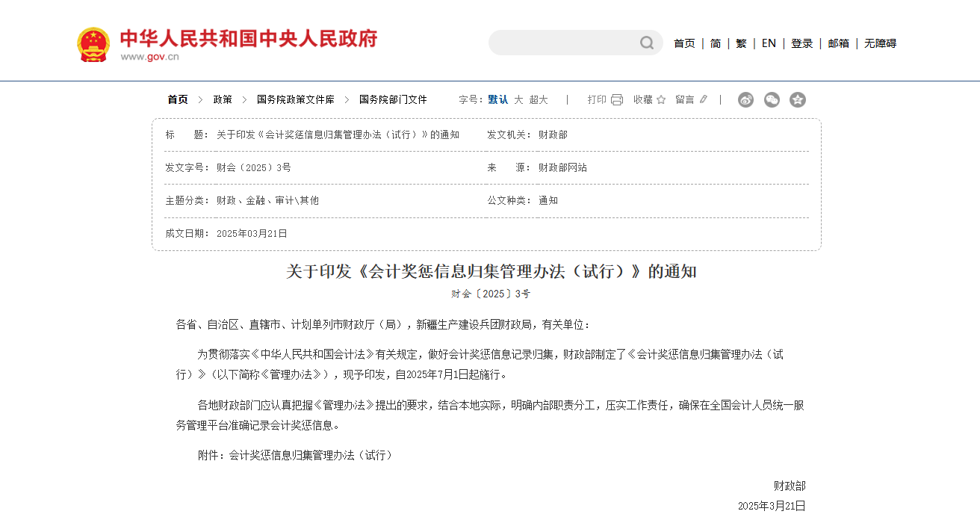The image size is (980, 529).
Task: Click the 标题 value in the metadata table
Action: click(338, 134)
